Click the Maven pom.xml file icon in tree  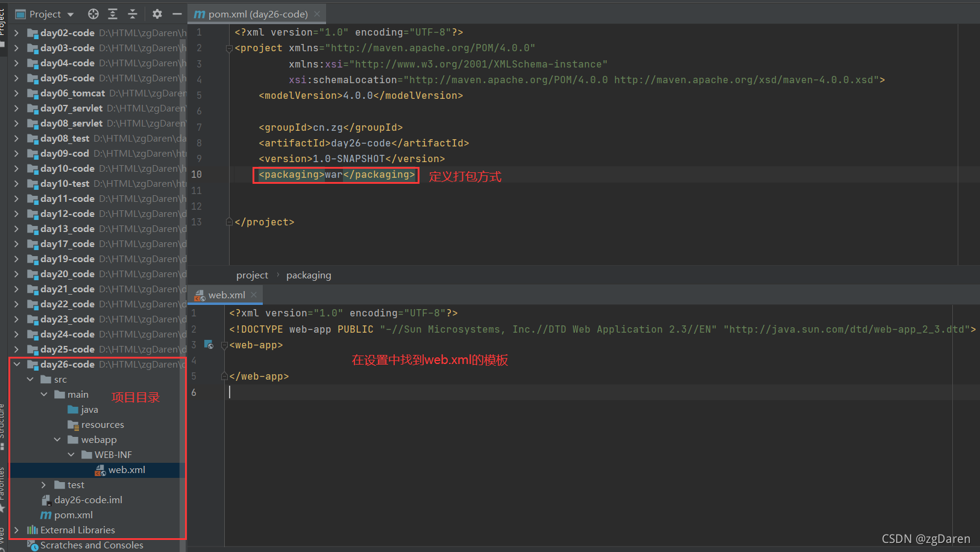(46, 515)
